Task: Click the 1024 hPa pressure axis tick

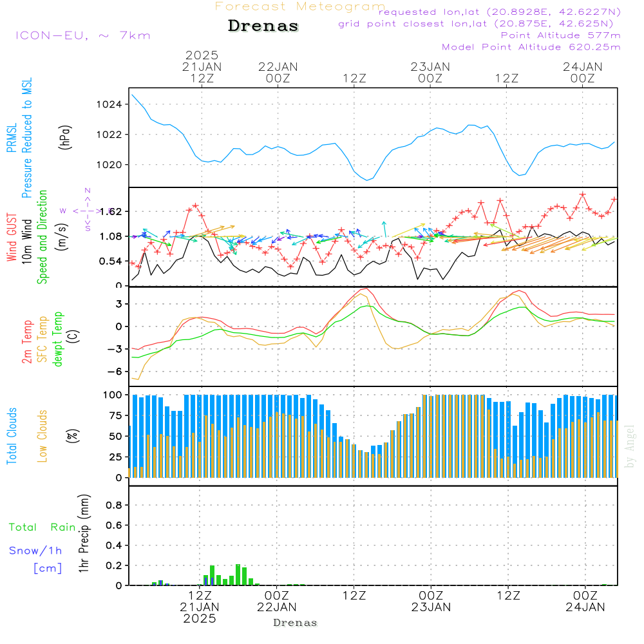Action: [x=109, y=104]
